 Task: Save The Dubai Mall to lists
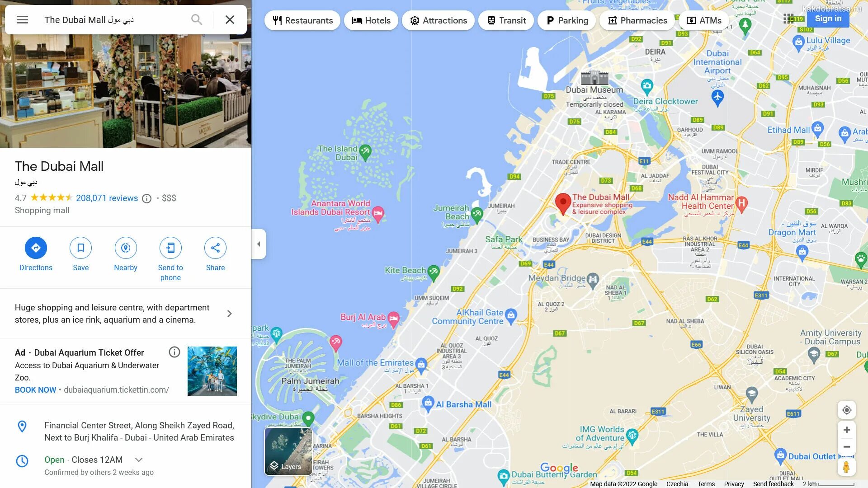80,248
